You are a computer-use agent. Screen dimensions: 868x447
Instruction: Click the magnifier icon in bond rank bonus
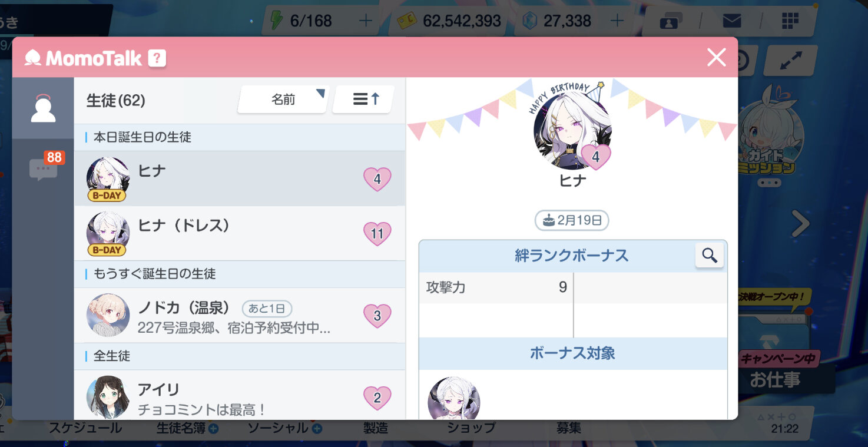[x=710, y=255]
